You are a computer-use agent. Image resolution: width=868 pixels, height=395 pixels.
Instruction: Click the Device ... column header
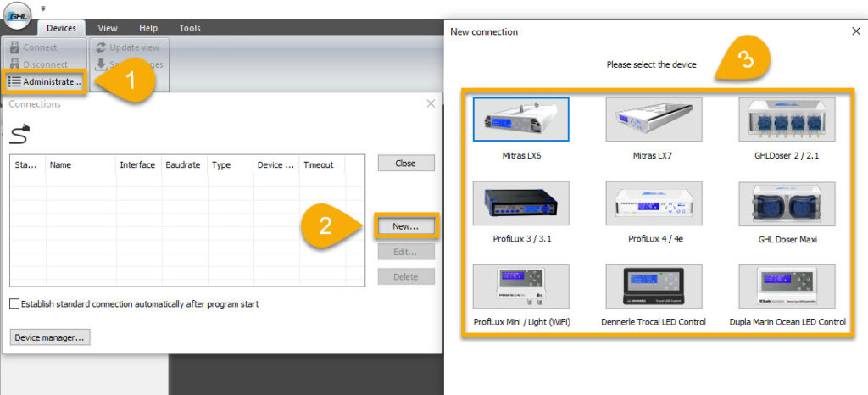pyautogui.click(x=276, y=164)
